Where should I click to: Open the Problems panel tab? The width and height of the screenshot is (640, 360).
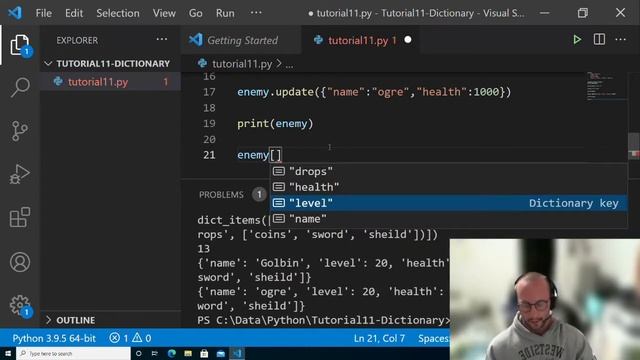[x=221, y=195]
